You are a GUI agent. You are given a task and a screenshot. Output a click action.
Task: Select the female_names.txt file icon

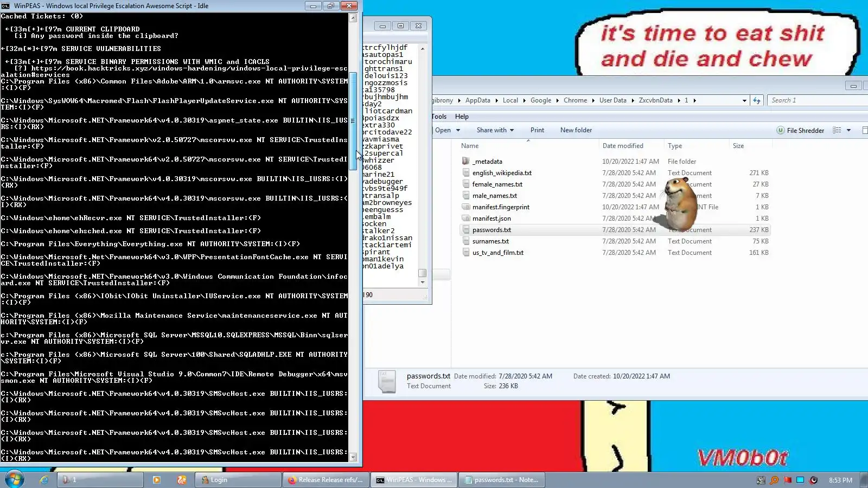[465, 184]
